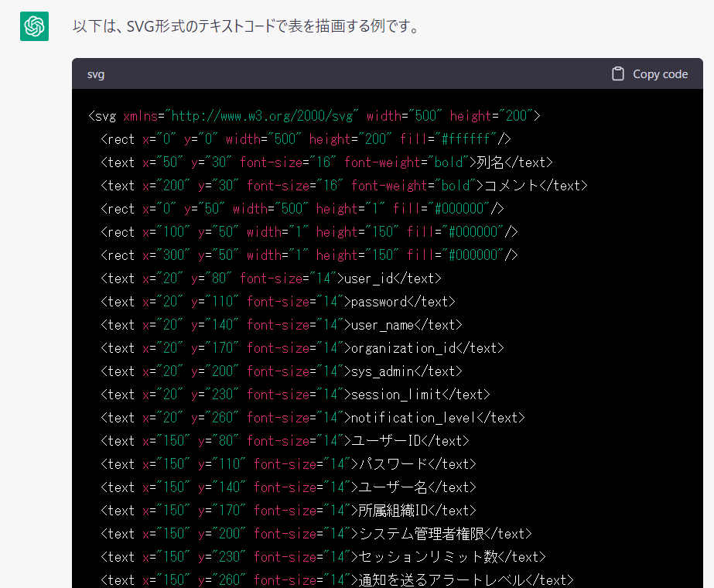Click the text line containing 列名
Viewport: 714px width, 588px height.
(327, 162)
